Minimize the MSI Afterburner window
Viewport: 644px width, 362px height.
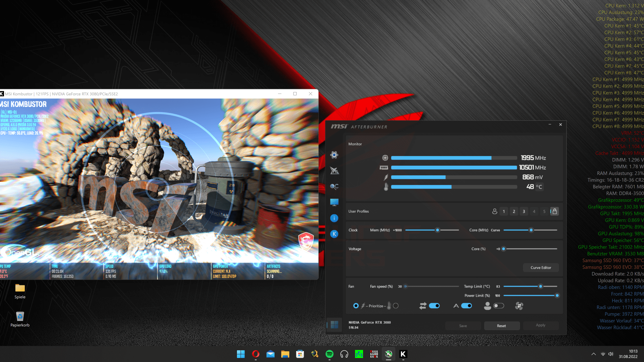pos(550,124)
